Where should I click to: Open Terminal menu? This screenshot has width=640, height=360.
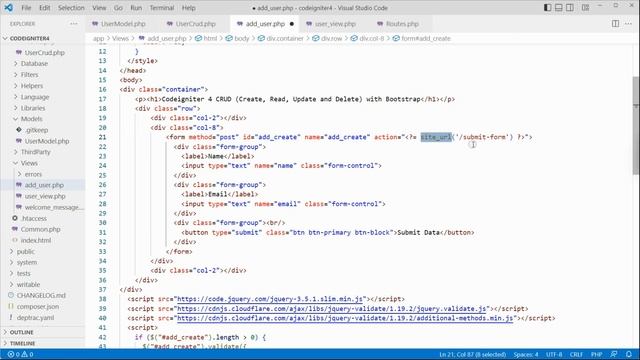click(x=162, y=8)
